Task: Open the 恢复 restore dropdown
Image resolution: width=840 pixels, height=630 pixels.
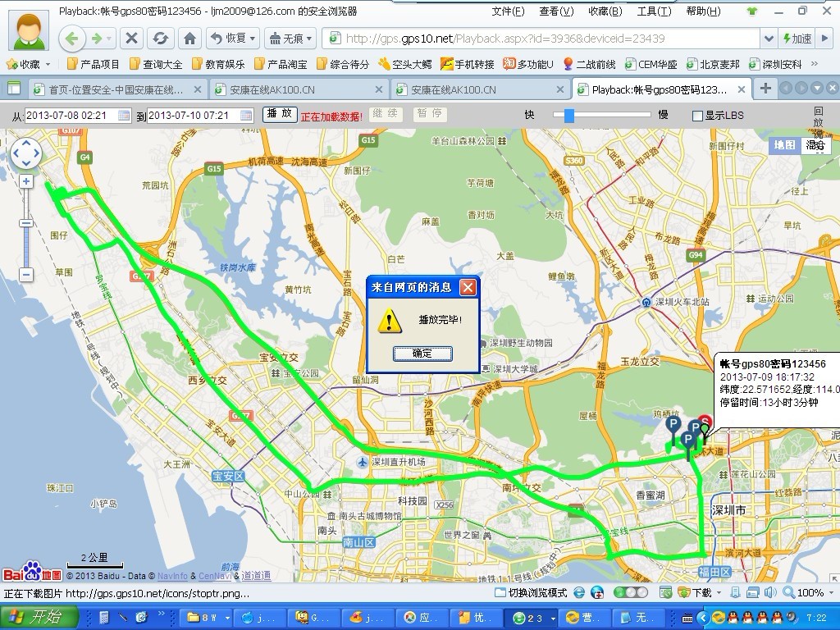Action: click(x=232, y=39)
